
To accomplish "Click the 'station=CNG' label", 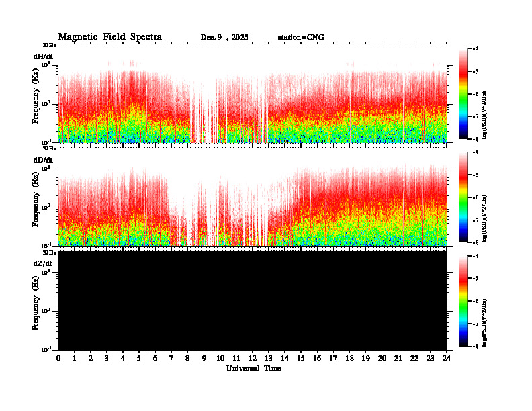I will pyautogui.click(x=301, y=38).
